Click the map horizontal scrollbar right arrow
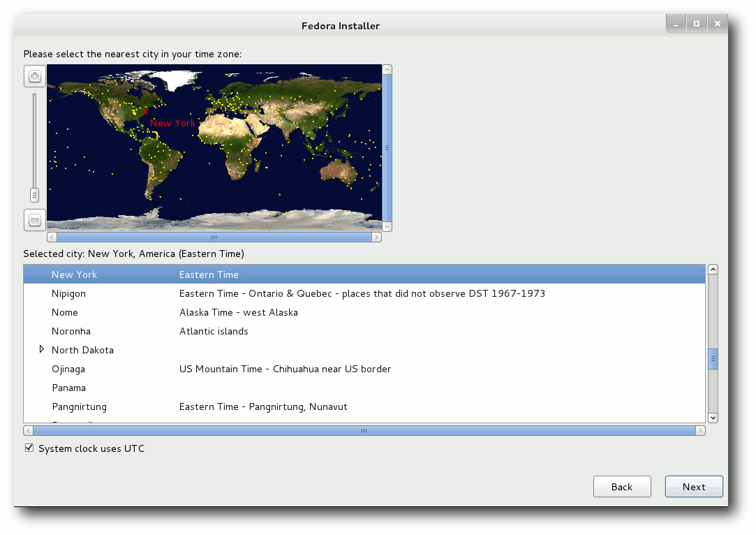The width and height of the screenshot is (756, 535). pyautogui.click(x=376, y=237)
